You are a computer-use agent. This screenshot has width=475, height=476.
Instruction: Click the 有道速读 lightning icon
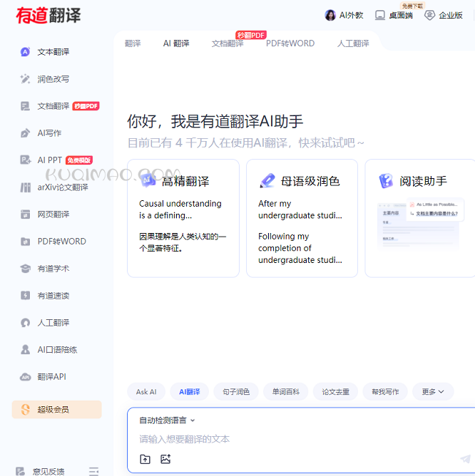25,296
